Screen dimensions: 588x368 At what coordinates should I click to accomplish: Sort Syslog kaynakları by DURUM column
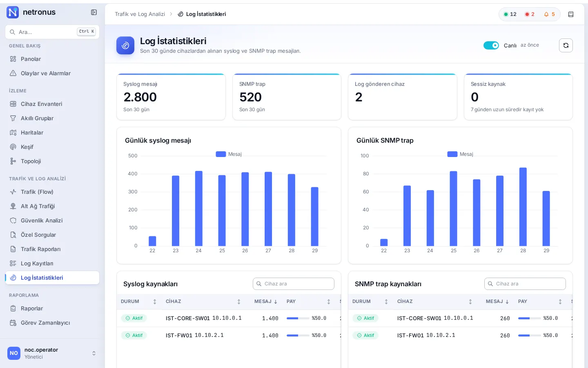(x=139, y=302)
